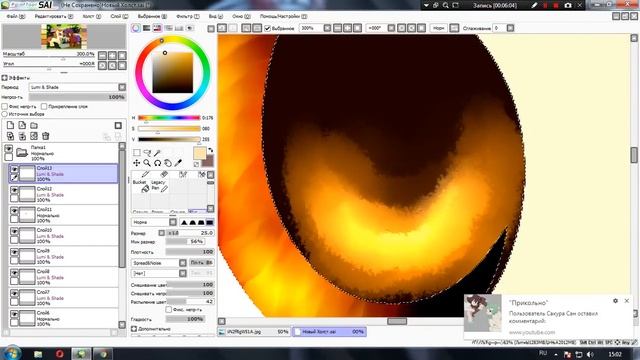Open the Файл menu
The width and height of the screenshot is (640, 360).
(x=16, y=16)
